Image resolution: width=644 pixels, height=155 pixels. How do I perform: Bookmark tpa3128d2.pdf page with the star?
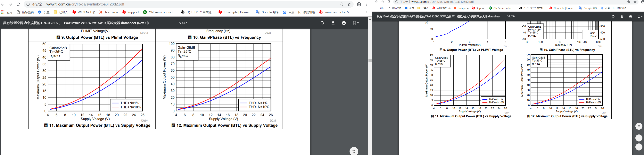[349, 4]
